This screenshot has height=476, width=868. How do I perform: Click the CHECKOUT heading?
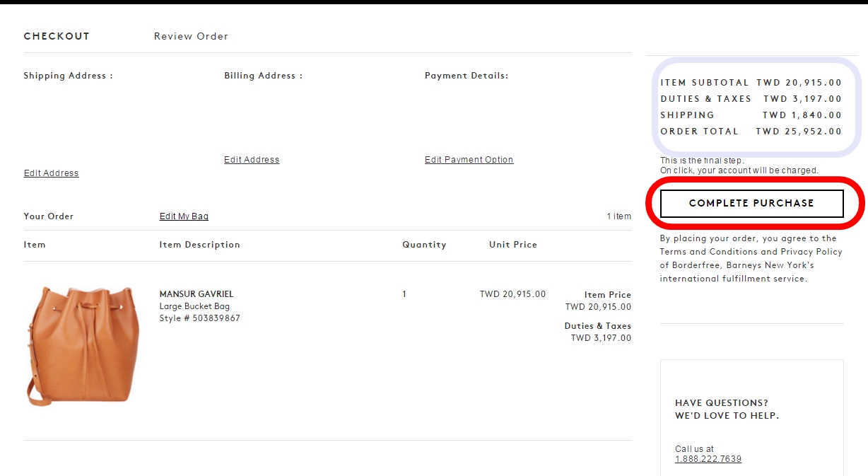tap(57, 36)
